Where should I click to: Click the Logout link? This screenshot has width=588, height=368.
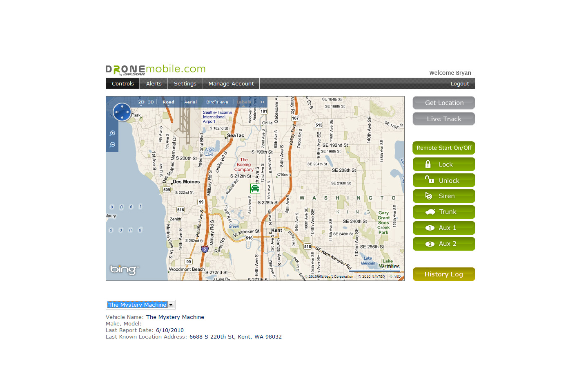(460, 83)
